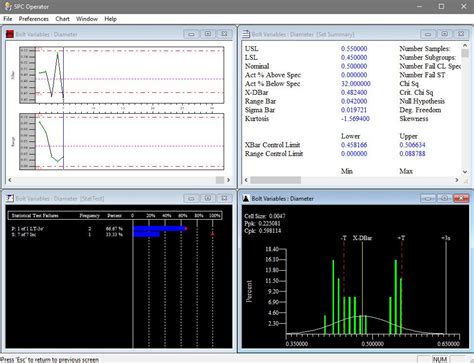Maximize the histogram Diameter window
The width and height of the screenshot is (474, 363).
tap(444, 198)
